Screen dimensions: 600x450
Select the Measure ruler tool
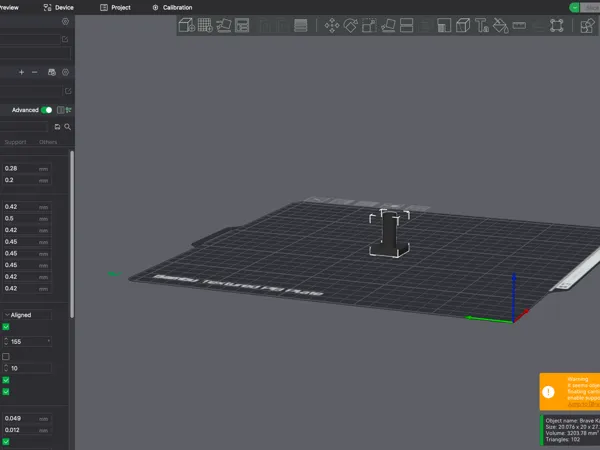[x=519, y=26]
